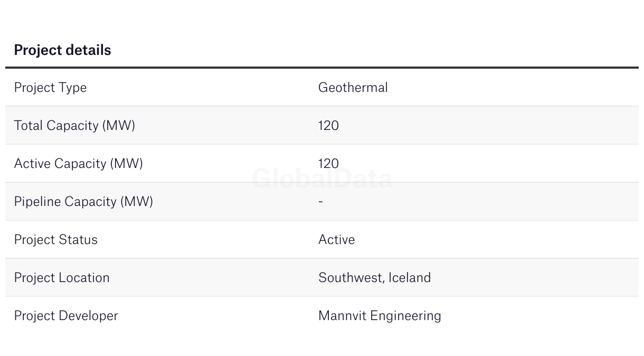This screenshot has width=644, height=356.
Task: Click the faint GlobalData watermark
Action: pos(322,180)
